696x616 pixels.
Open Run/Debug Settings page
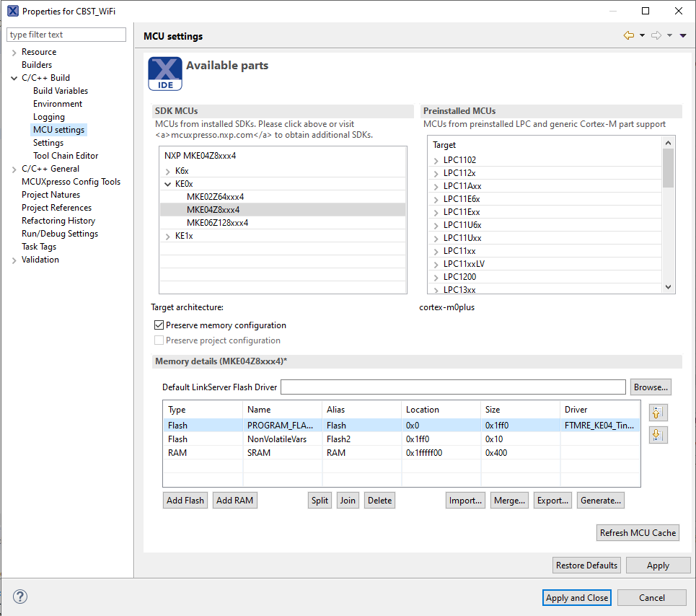pos(60,234)
